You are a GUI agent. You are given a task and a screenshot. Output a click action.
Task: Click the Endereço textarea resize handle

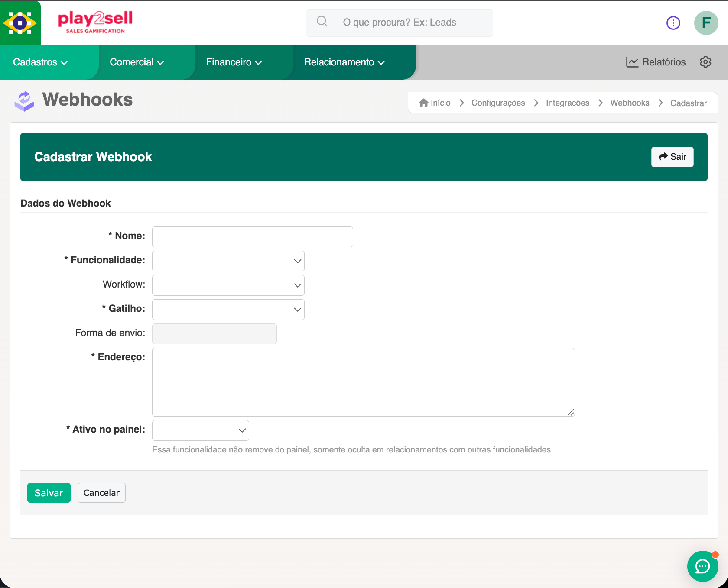571,412
